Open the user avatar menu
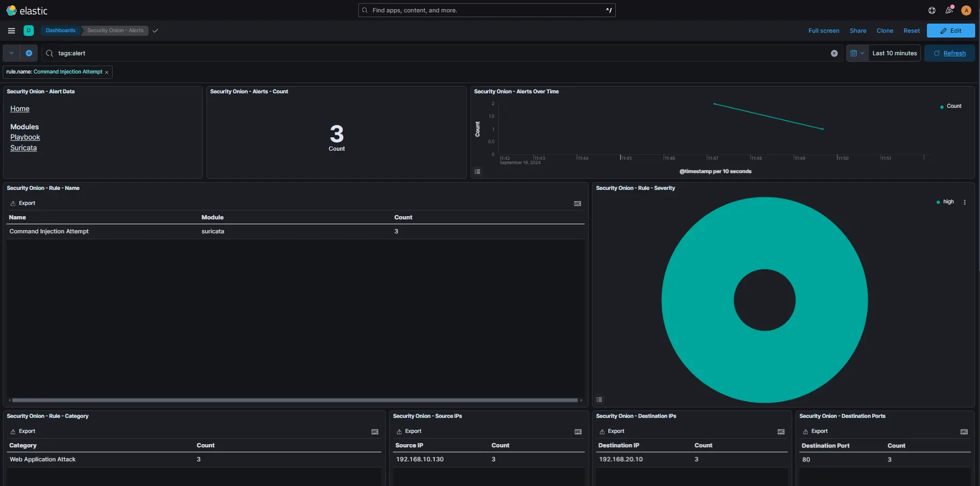The height and width of the screenshot is (486, 980). tap(966, 10)
